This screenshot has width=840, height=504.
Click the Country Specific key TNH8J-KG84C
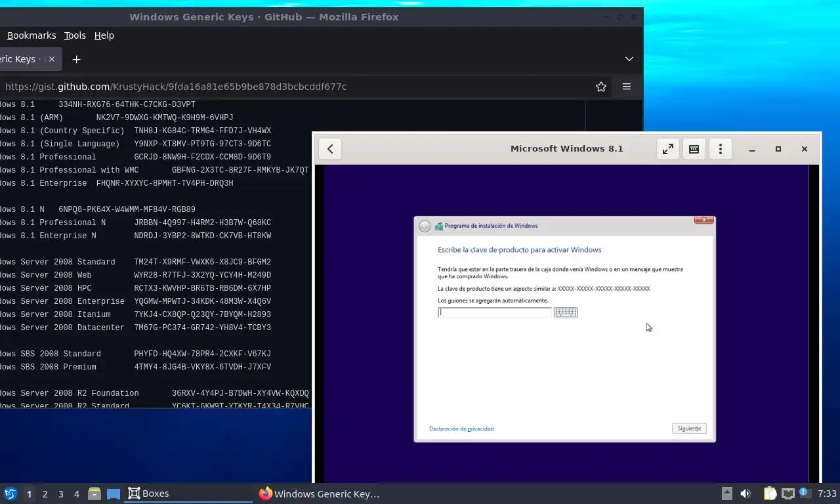pyautogui.click(x=203, y=131)
